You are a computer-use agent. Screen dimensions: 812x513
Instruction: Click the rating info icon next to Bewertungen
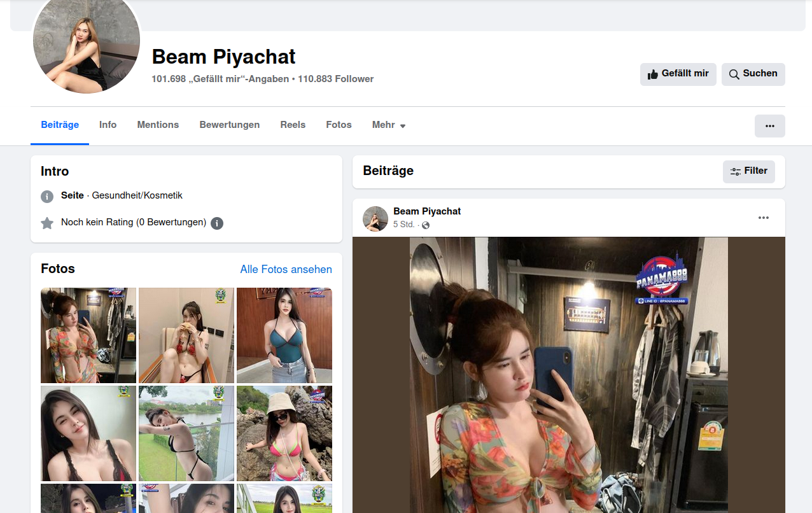[217, 223]
